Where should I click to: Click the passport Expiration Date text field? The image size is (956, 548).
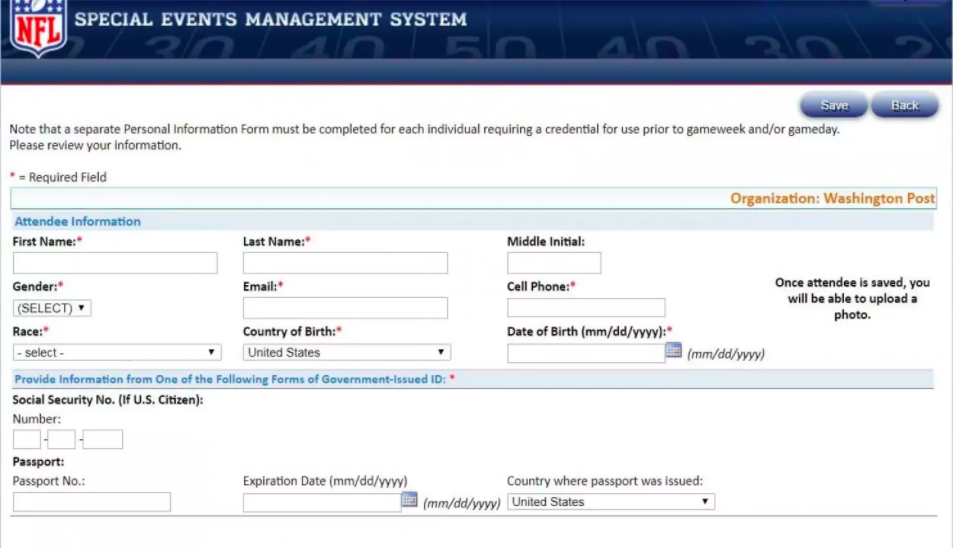click(x=322, y=502)
